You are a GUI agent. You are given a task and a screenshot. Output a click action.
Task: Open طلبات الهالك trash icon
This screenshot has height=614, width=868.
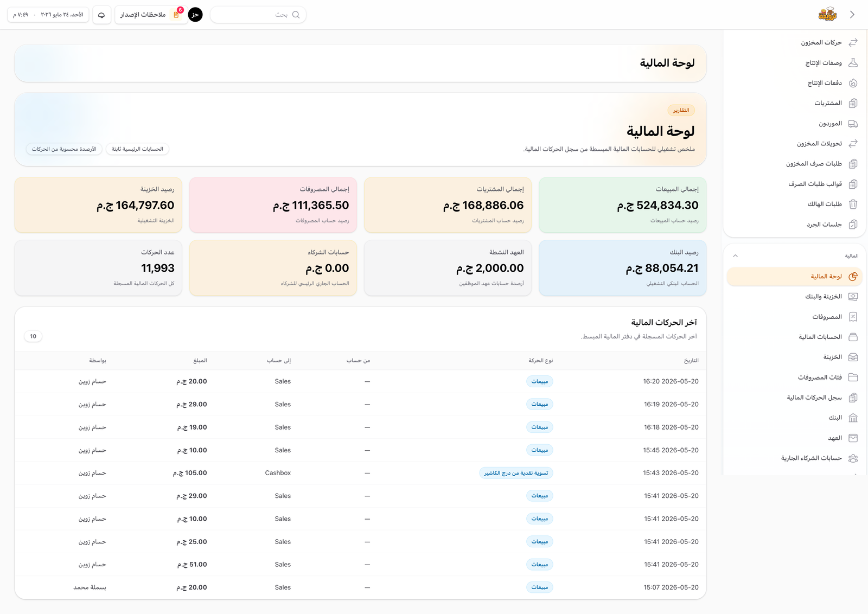tap(853, 204)
